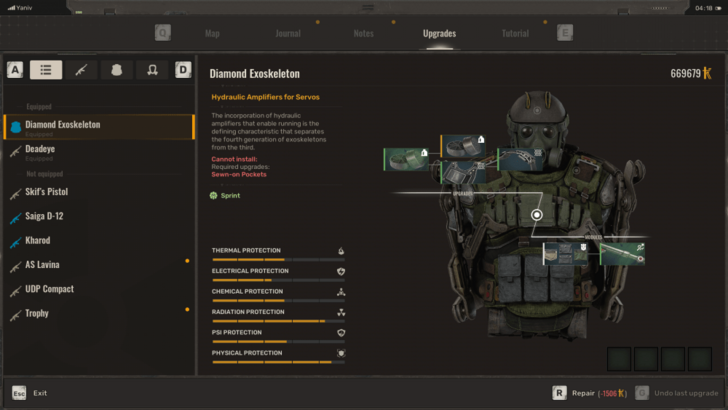
Task: Filter the item list by armor
Action: 117,70
